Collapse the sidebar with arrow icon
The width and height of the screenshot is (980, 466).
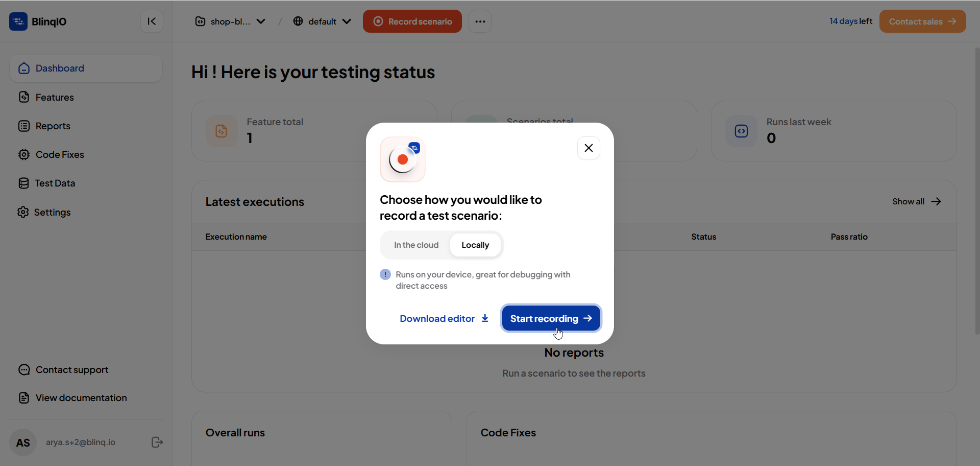(x=152, y=21)
